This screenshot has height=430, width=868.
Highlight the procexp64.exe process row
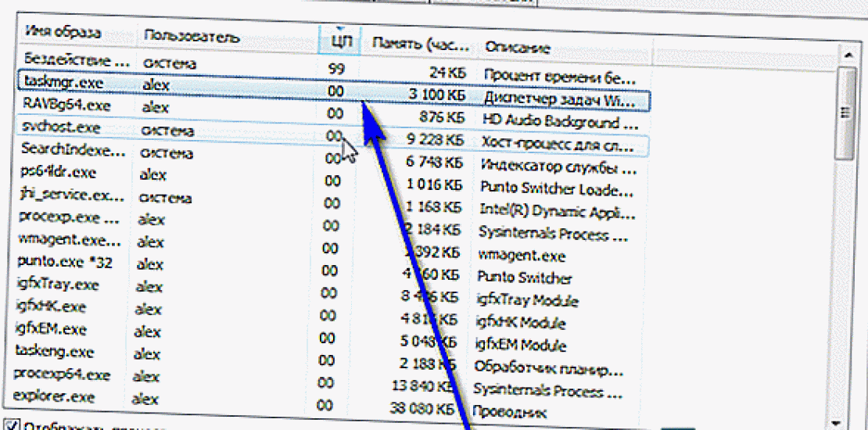(x=64, y=375)
